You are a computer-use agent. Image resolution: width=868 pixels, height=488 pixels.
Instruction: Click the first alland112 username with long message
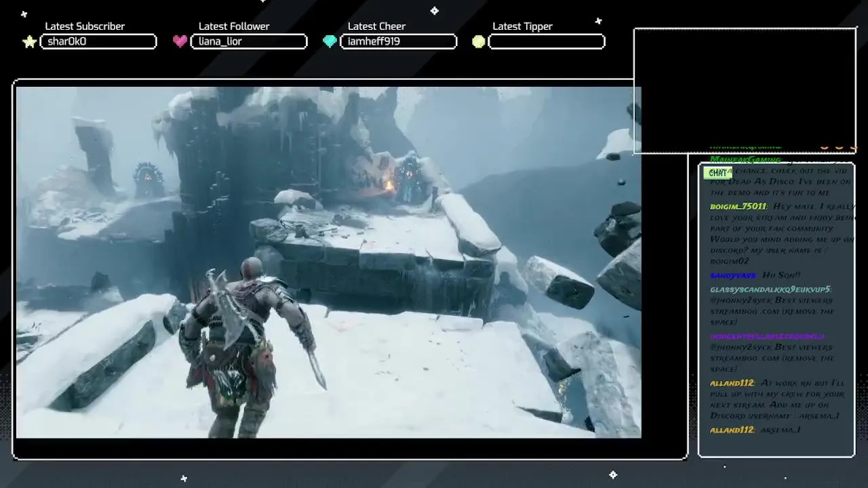point(732,383)
